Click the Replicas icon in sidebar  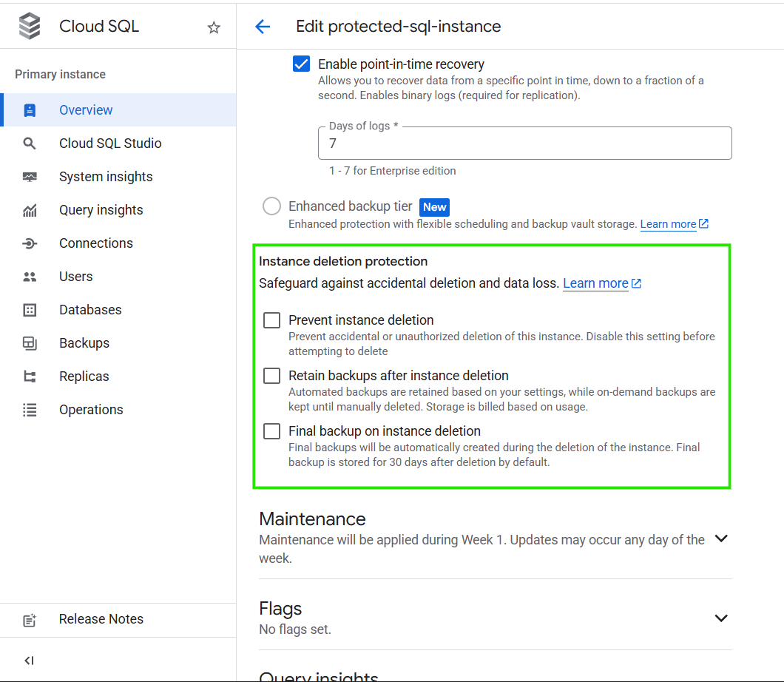[x=30, y=377]
